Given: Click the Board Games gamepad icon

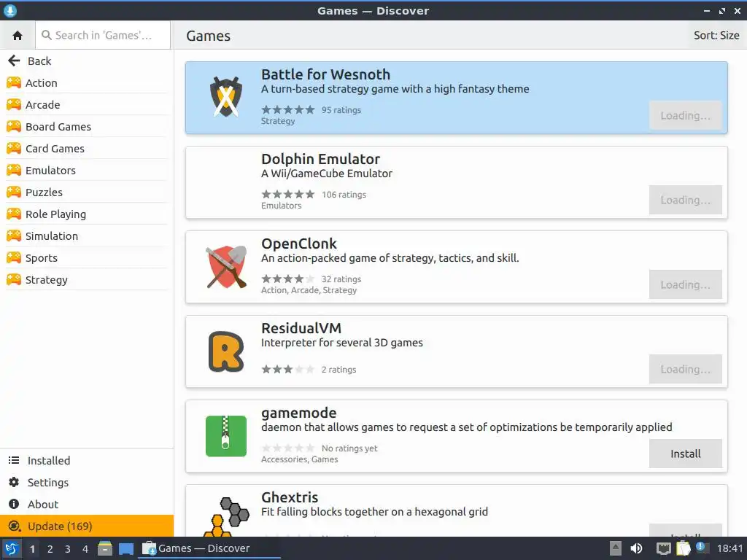Looking at the screenshot, I should tap(14, 127).
